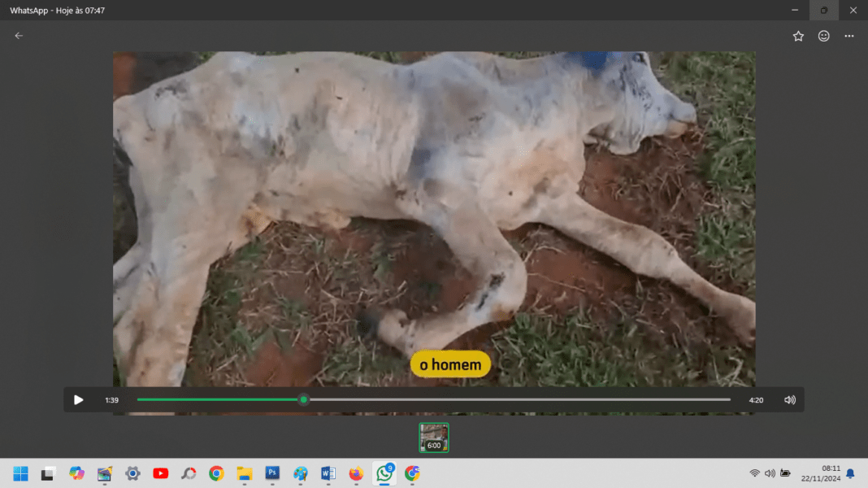This screenshot has height=488, width=868.
Task: Open Google Chrome from the taskbar
Action: click(216, 473)
